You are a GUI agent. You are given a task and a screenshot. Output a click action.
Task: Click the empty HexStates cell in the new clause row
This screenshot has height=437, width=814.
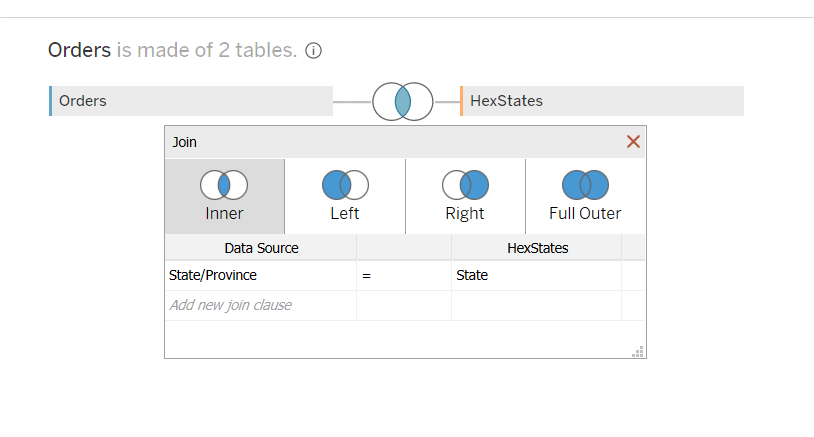[x=535, y=305]
